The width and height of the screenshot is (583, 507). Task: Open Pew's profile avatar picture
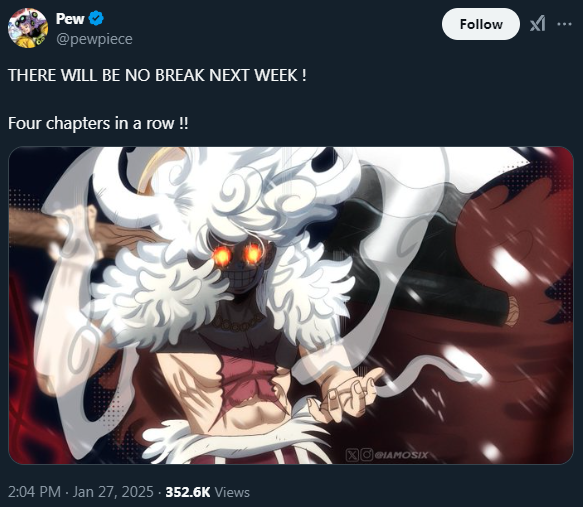click(28, 28)
